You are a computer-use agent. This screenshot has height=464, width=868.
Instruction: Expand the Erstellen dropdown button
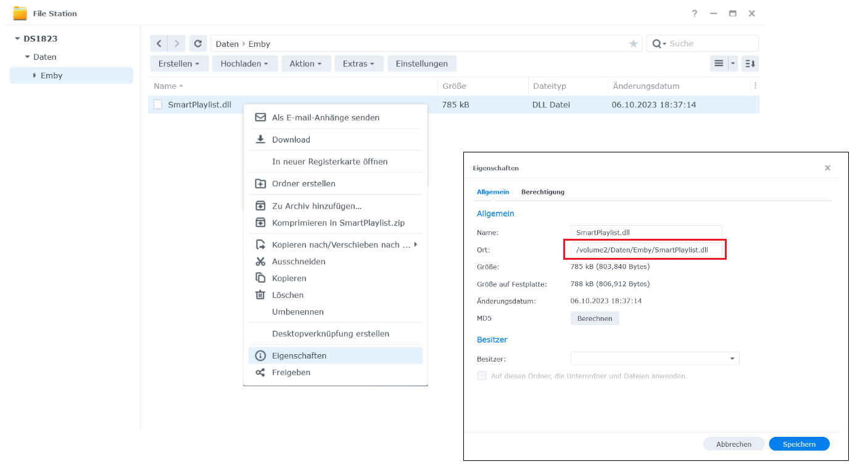[x=178, y=64]
